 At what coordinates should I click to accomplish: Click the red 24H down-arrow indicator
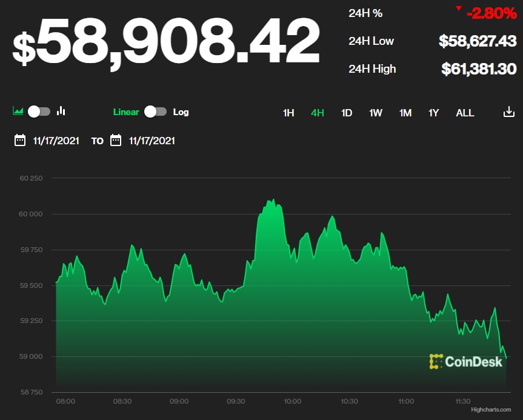[459, 8]
